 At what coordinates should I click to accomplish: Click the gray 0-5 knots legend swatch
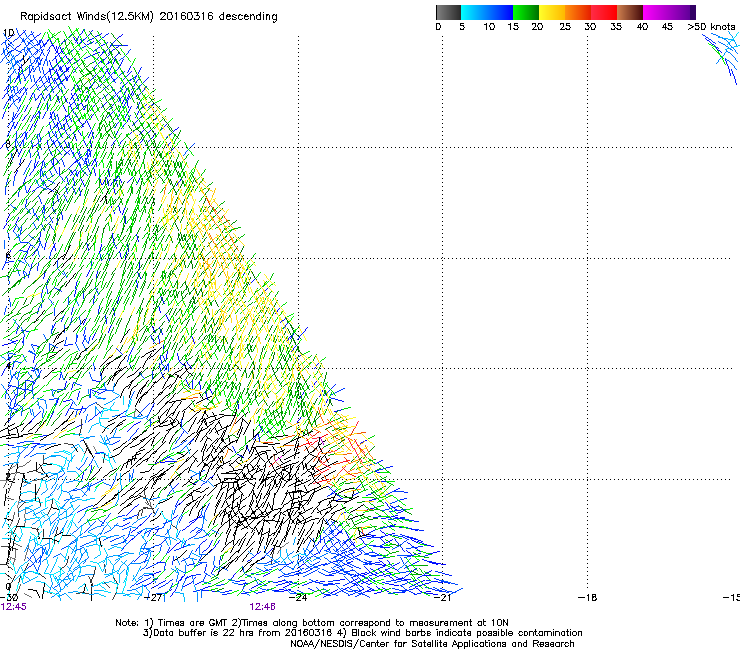448,12
